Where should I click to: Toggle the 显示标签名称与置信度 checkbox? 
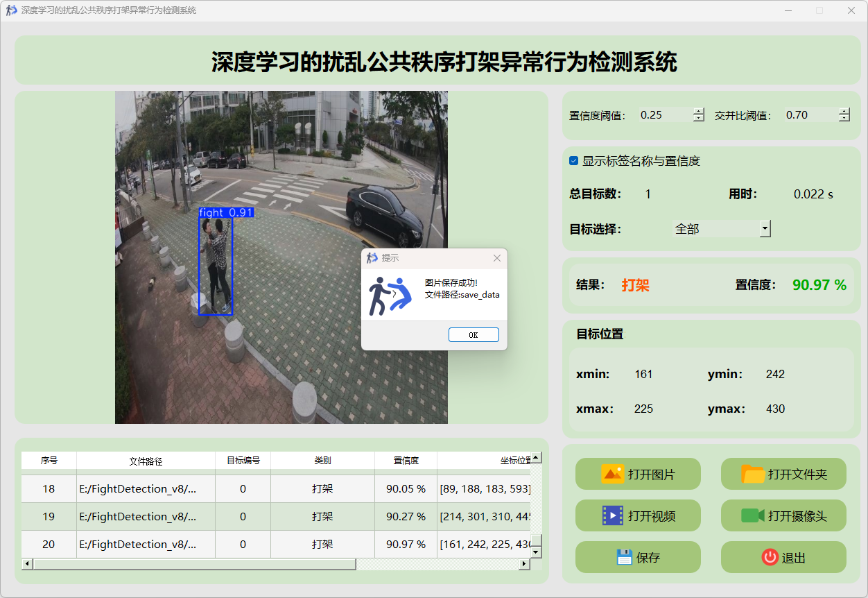tap(573, 161)
